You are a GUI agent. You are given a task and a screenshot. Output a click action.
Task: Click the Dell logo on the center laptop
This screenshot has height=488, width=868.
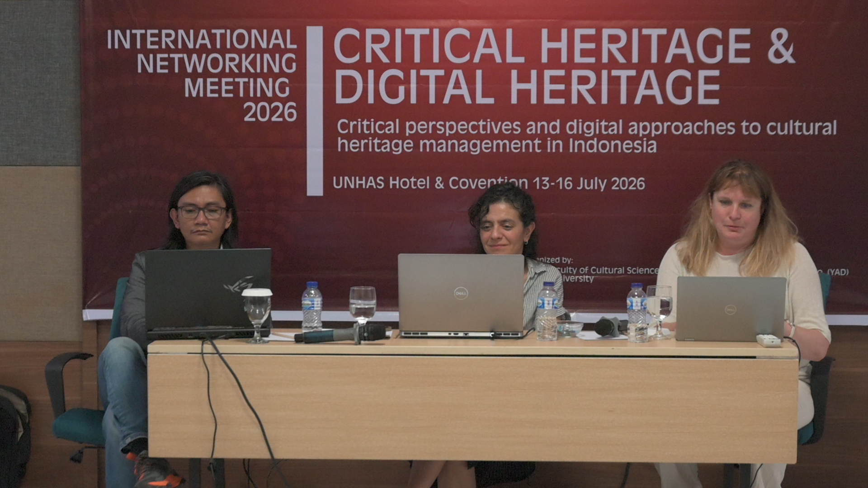pyautogui.click(x=461, y=293)
